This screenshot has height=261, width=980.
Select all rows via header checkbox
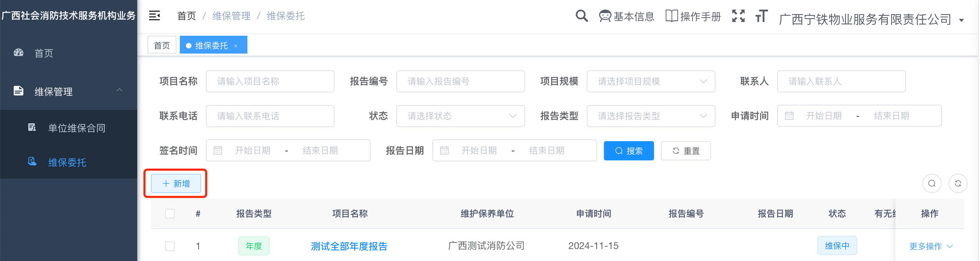[170, 214]
